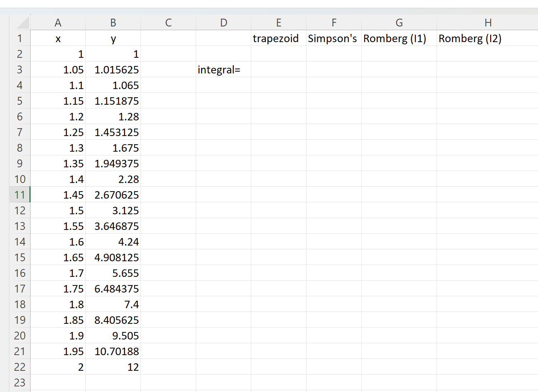Select column header B
Viewport: 538px width, 392px height.
pos(113,23)
